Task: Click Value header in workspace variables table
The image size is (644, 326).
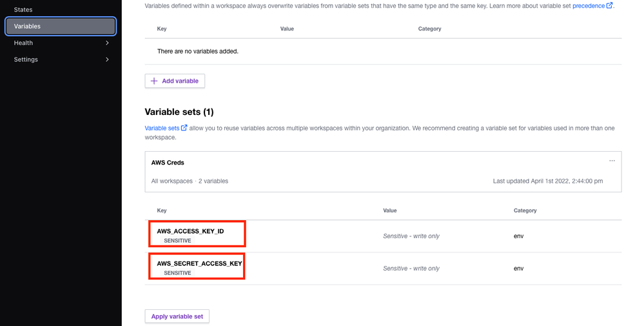Action: point(288,29)
